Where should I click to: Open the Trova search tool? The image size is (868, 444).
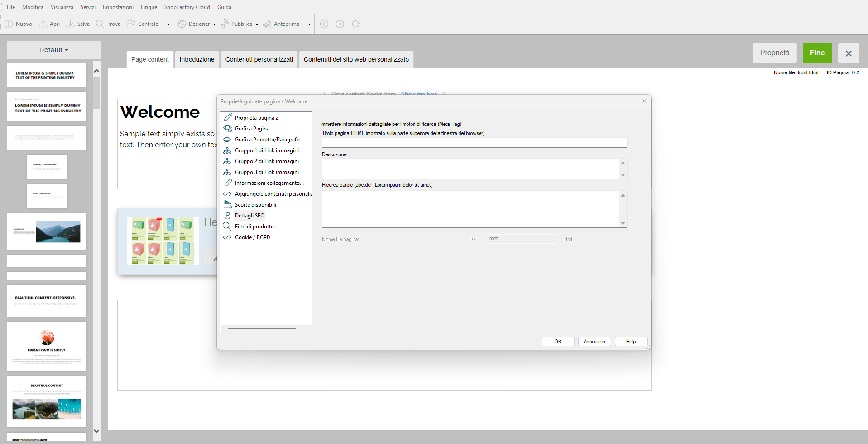click(x=100, y=24)
